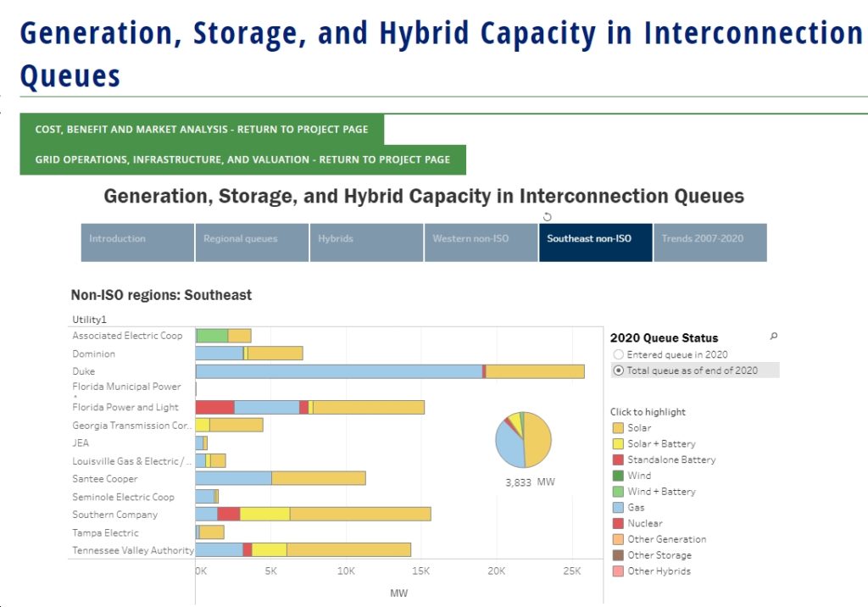The height and width of the screenshot is (607, 868).
Task: Open the Hybrids tab
Action: click(366, 242)
